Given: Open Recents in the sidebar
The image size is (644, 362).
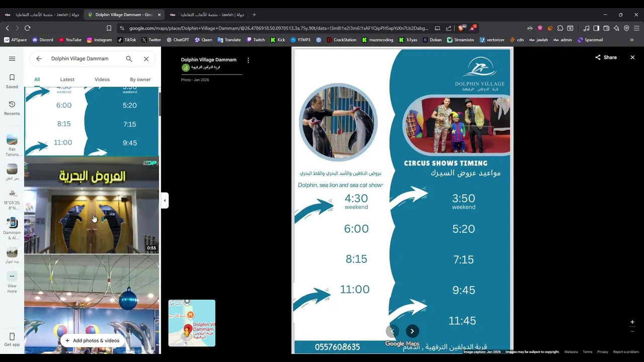Looking at the screenshot, I should pyautogui.click(x=12, y=108).
